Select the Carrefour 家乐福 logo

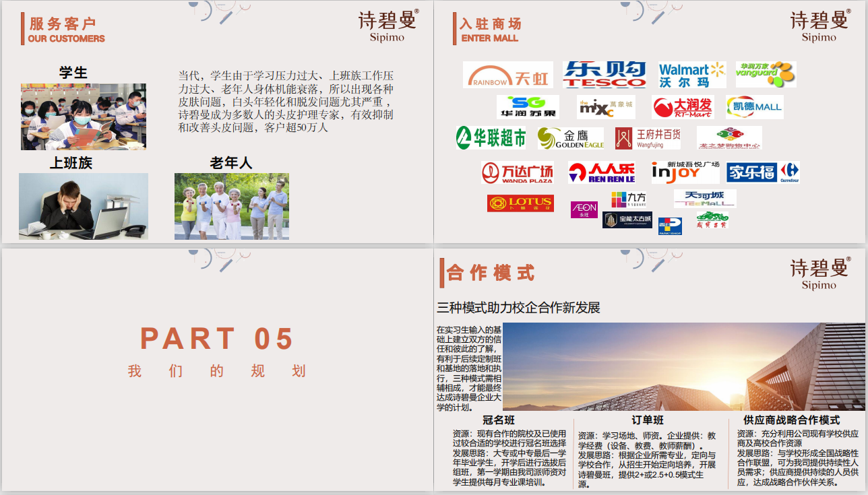[763, 172]
